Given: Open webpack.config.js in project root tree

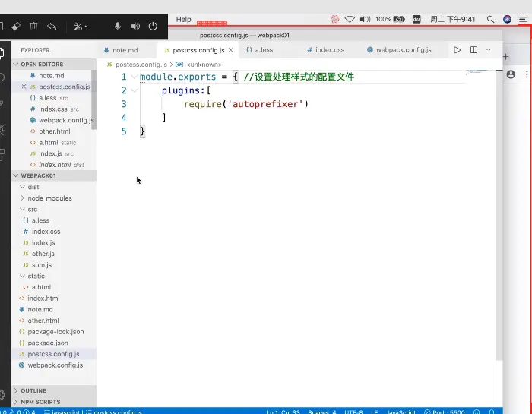Looking at the screenshot, I should [54, 365].
